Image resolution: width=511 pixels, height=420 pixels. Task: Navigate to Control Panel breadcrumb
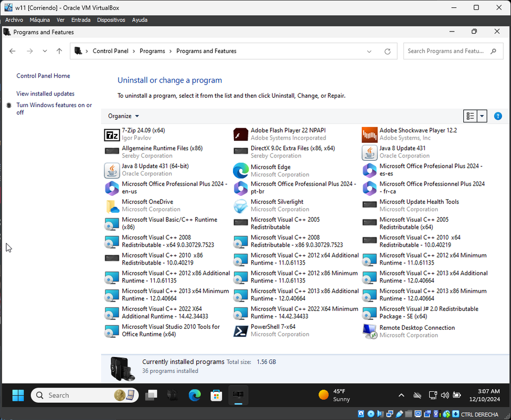(x=111, y=51)
